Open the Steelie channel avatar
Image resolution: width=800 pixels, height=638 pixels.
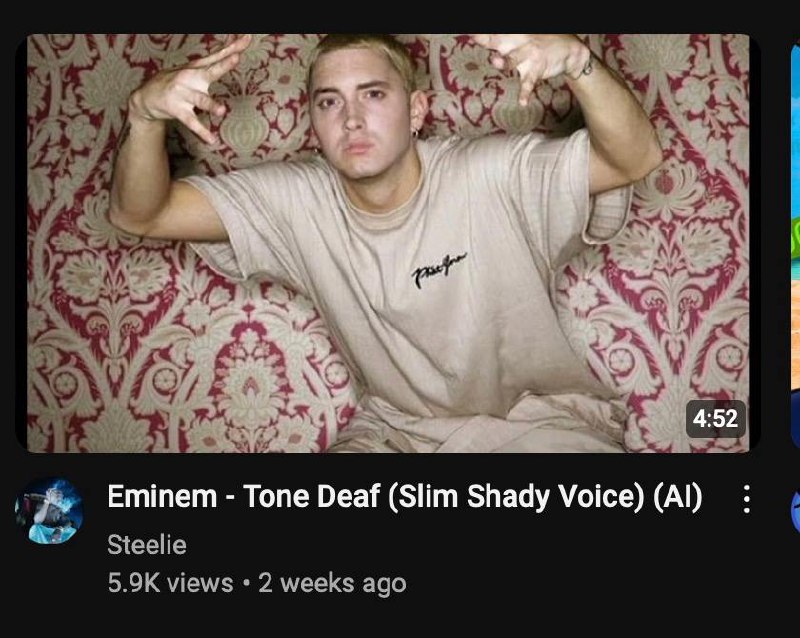coord(49,511)
